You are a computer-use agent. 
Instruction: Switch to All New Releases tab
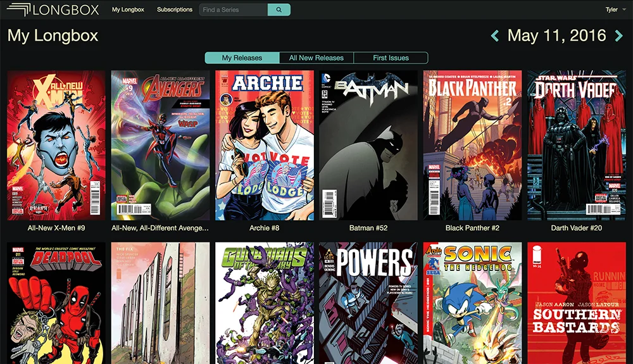click(316, 58)
